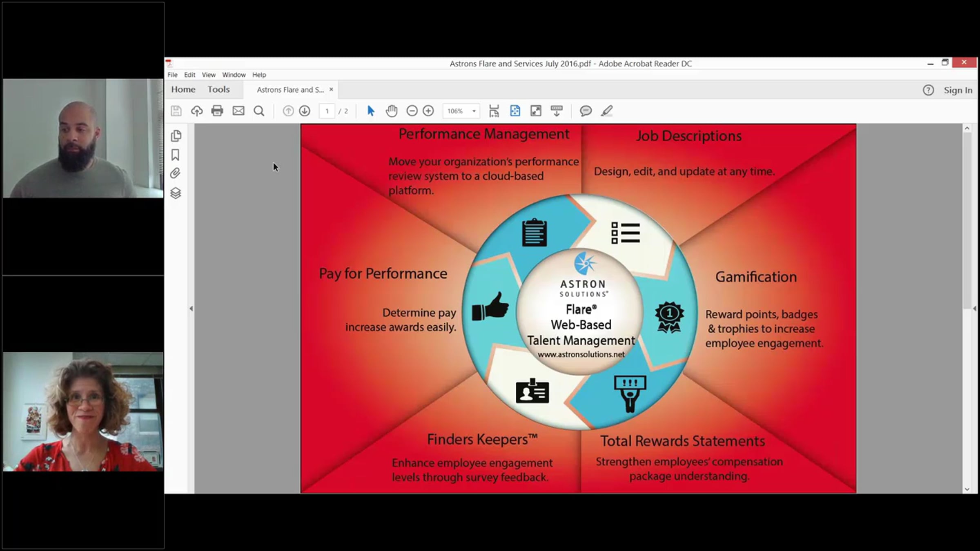The height and width of the screenshot is (551, 980).
Task: Choose the Selection arrow tool
Action: (371, 111)
